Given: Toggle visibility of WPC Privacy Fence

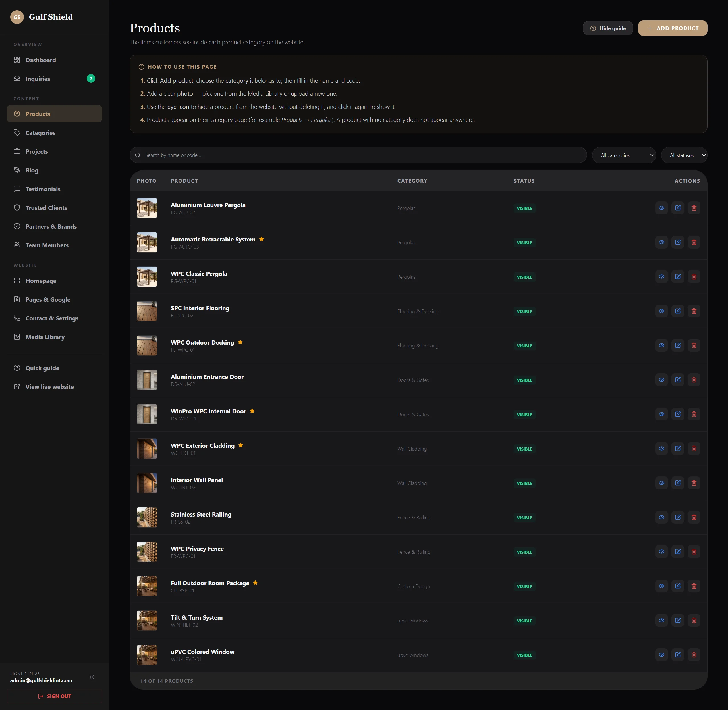Looking at the screenshot, I should [x=661, y=551].
